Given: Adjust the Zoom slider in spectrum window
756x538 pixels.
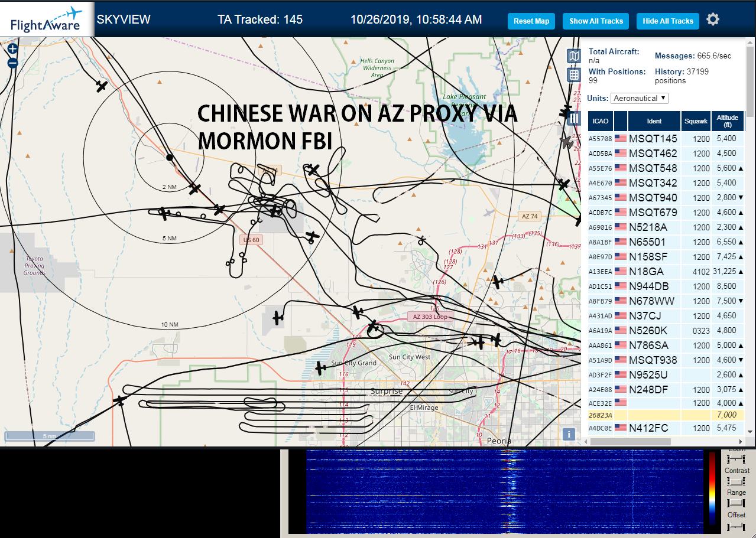Looking at the screenshot, I should [x=736, y=459].
